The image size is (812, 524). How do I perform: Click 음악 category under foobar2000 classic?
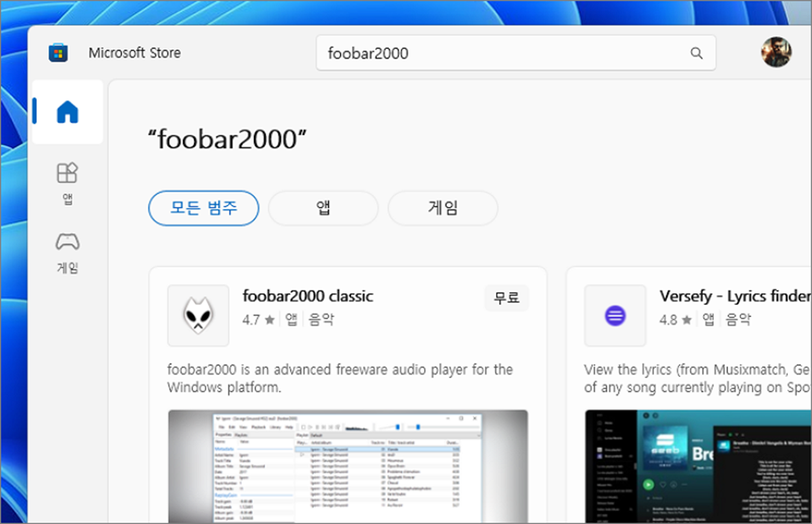(x=321, y=320)
